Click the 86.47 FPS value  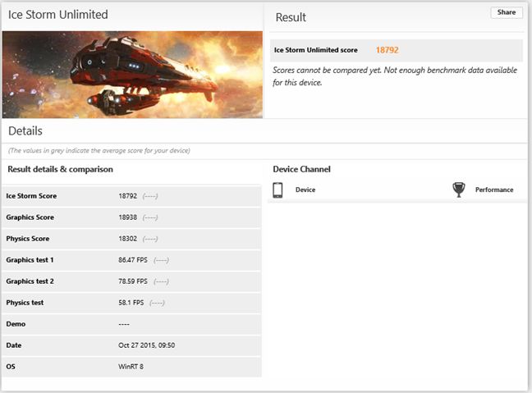pyautogui.click(x=133, y=260)
